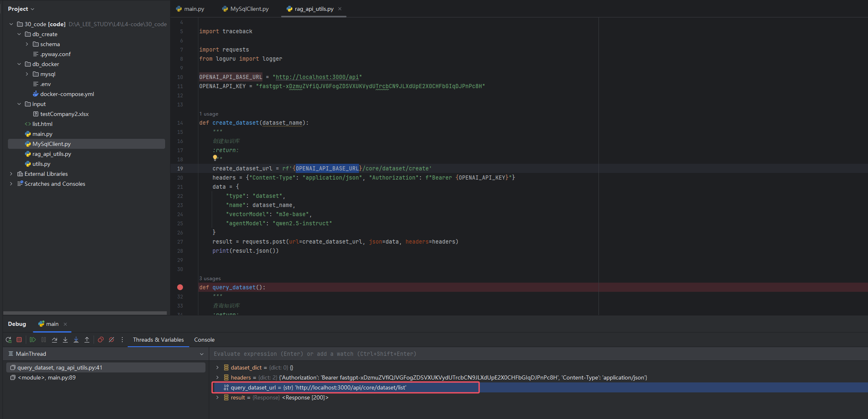Click the Step Into debugger icon
Screen dimensions: 868x419
pyautogui.click(x=65, y=340)
